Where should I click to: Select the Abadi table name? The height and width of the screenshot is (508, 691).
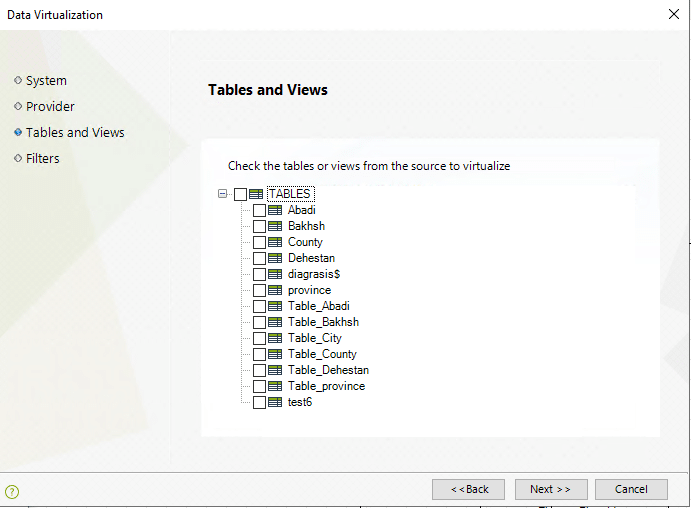coord(302,210)
